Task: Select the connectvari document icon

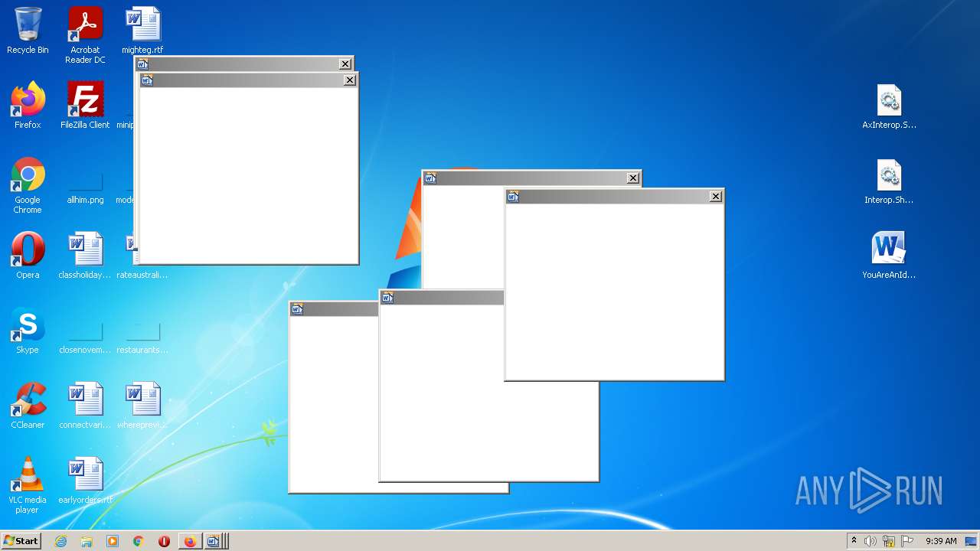Action: coord(85,406)
